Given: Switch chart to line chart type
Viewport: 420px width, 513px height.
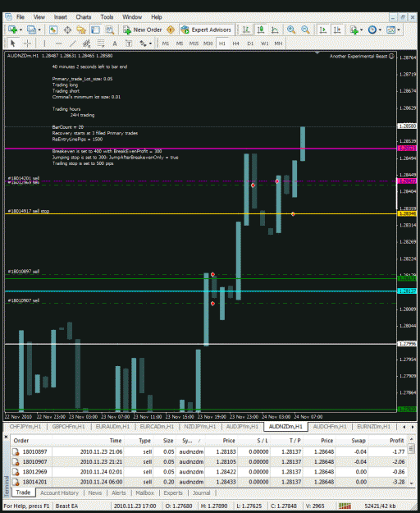Looking at the screenshot, I should (x=275, y=30).
